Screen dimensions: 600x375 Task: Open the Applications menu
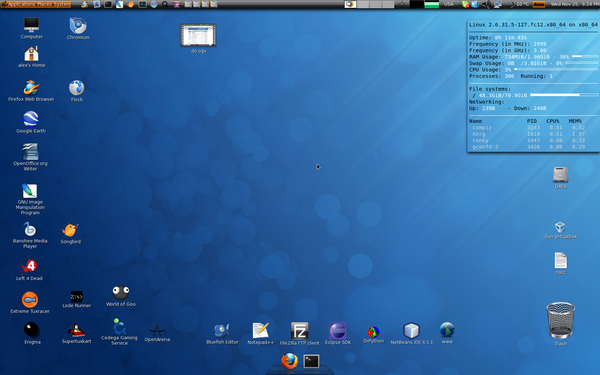click(21, 4)
